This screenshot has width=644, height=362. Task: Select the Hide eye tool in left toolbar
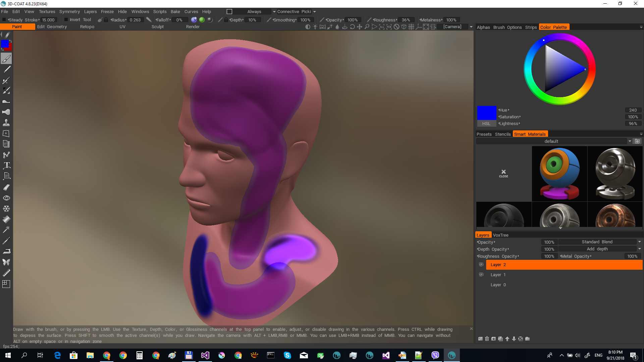tap(6, 198)
